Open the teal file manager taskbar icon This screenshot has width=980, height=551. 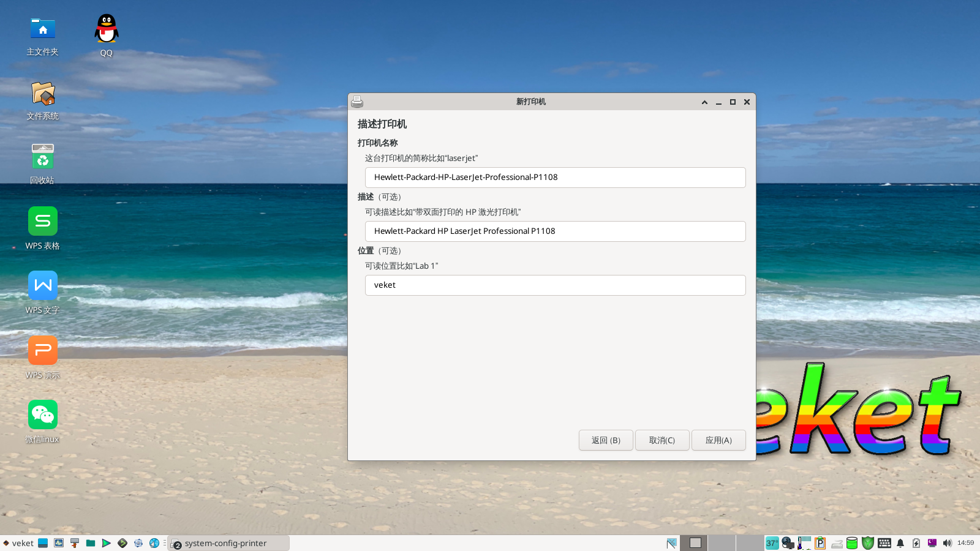click(x=91, y=543)
